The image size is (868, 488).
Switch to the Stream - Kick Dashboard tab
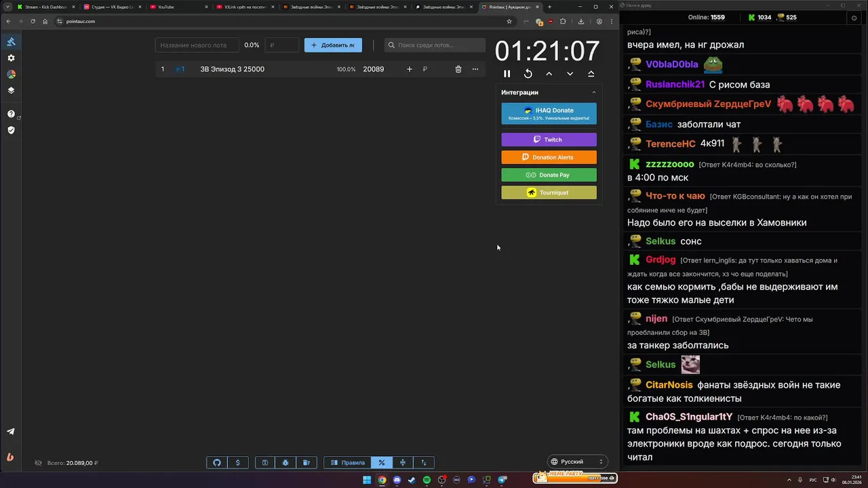pyautogui.click(x=45, y=7)
